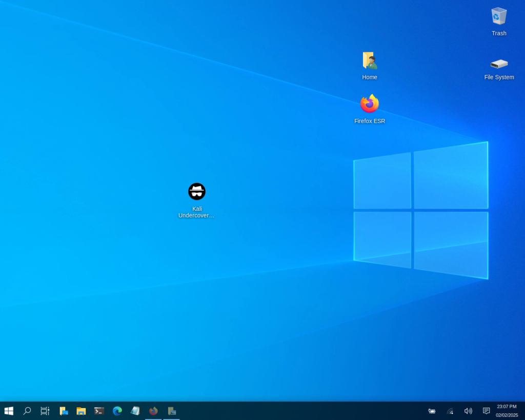Click the volume speaker tray icon
Screen dimensions: 525x420
[468, 411]
